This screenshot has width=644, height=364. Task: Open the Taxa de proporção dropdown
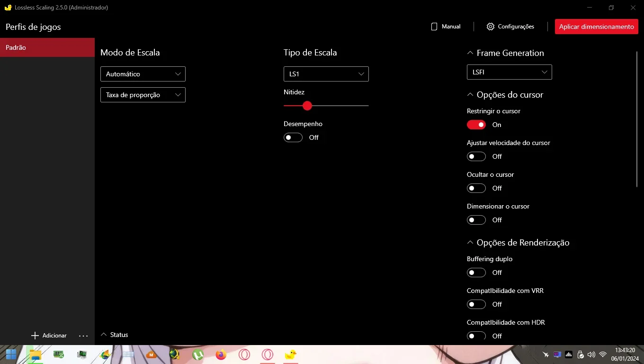pyautogui.click(x=143, y=95)
